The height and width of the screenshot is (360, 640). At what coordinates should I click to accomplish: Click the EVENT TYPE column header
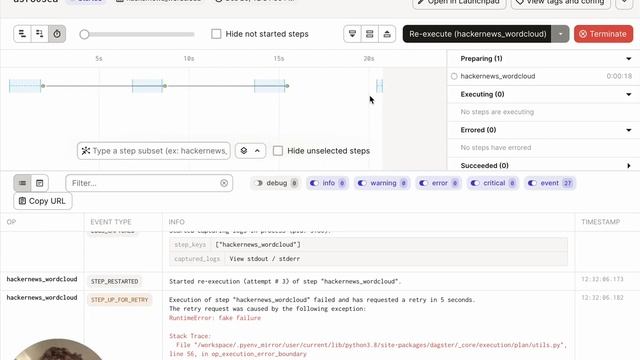(x=111, y=222)
